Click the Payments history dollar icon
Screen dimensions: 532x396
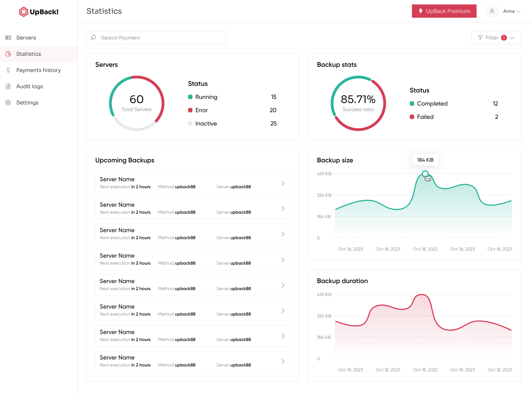tap(8, 70)
